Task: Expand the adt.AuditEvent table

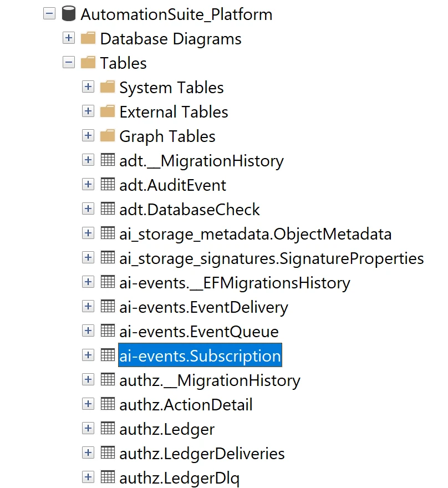Action: tap(88, 185)
